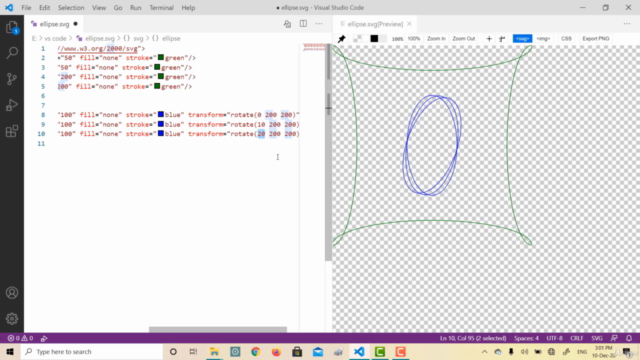Open Chrome from the taskbar
640x360 pixels.
pos(256,351)
